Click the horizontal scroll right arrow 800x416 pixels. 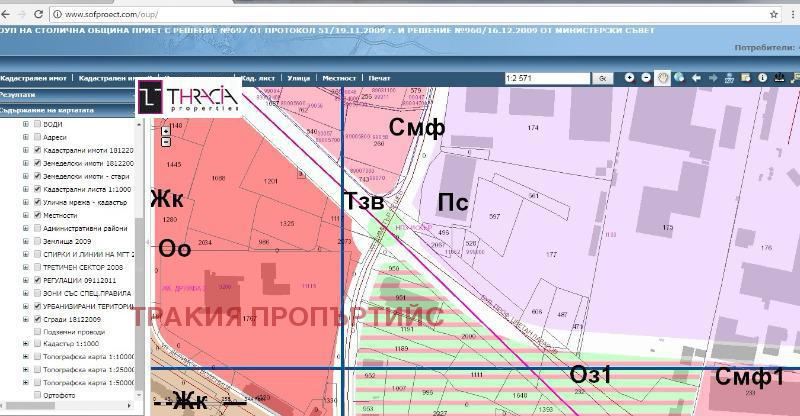130,405
